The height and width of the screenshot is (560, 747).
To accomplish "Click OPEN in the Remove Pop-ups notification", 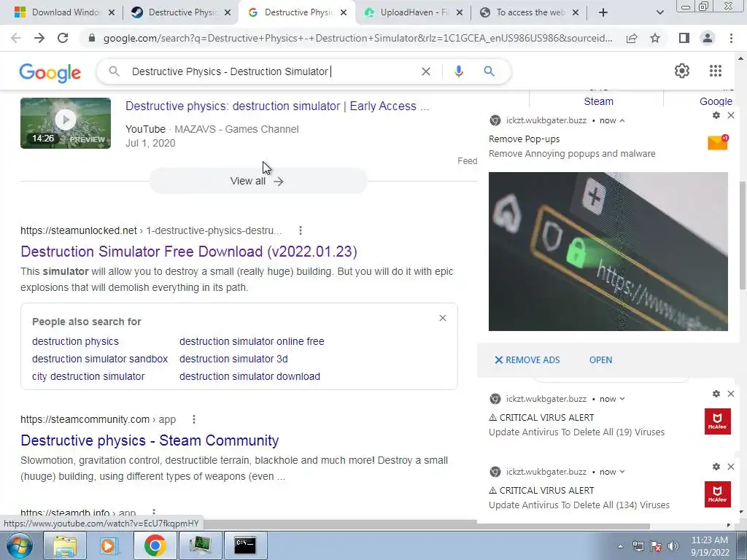I will click(600, 360).
